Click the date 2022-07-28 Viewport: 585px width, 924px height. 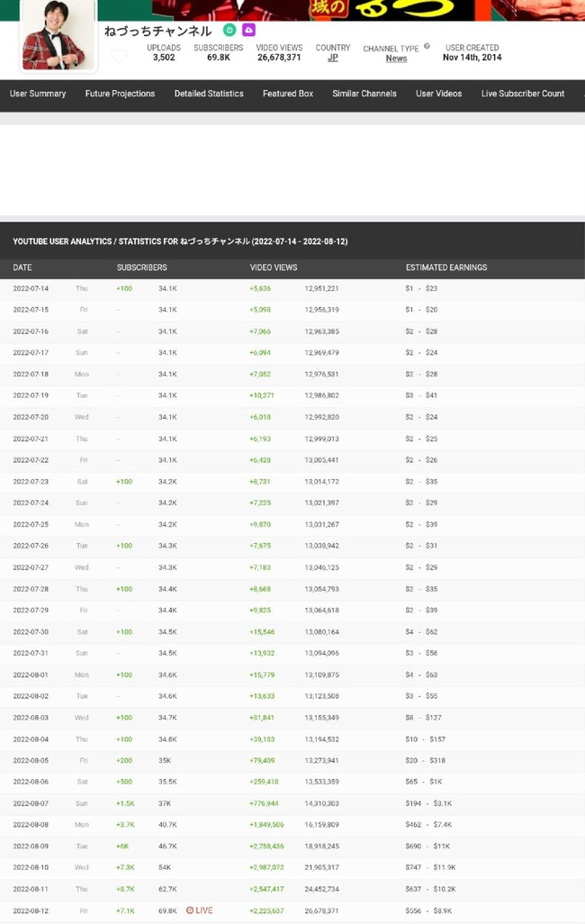(31, 589)
